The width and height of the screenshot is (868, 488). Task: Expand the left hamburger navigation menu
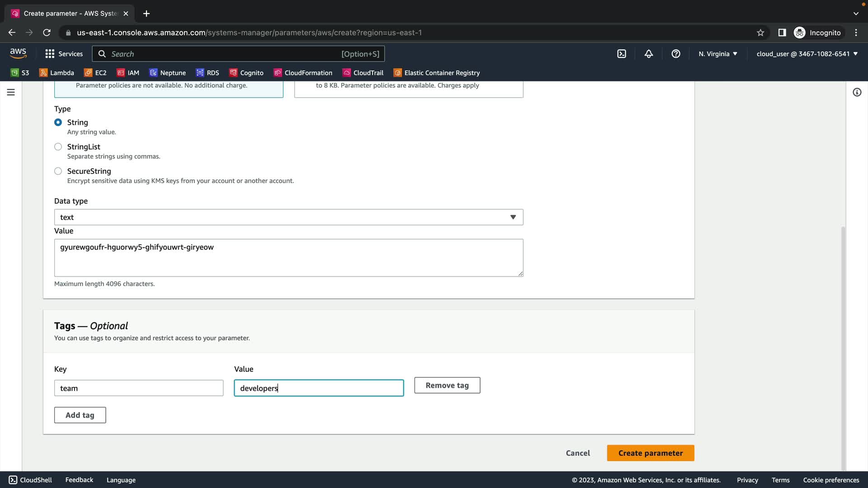pos(11,92)
